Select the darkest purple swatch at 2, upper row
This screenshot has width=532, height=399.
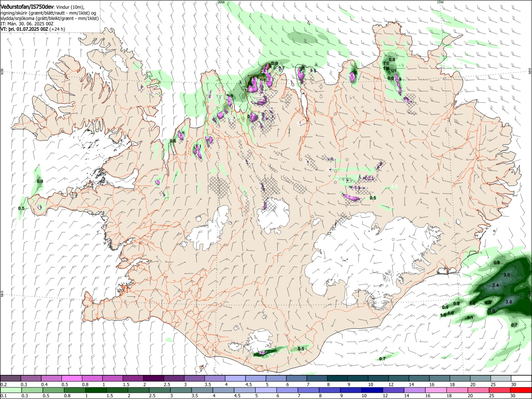pos(153,378)
